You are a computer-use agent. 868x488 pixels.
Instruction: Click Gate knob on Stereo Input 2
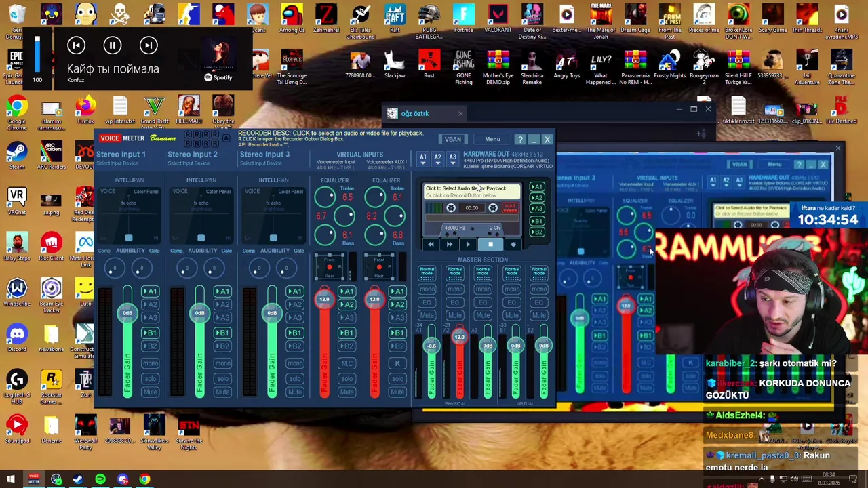point(214,269)
